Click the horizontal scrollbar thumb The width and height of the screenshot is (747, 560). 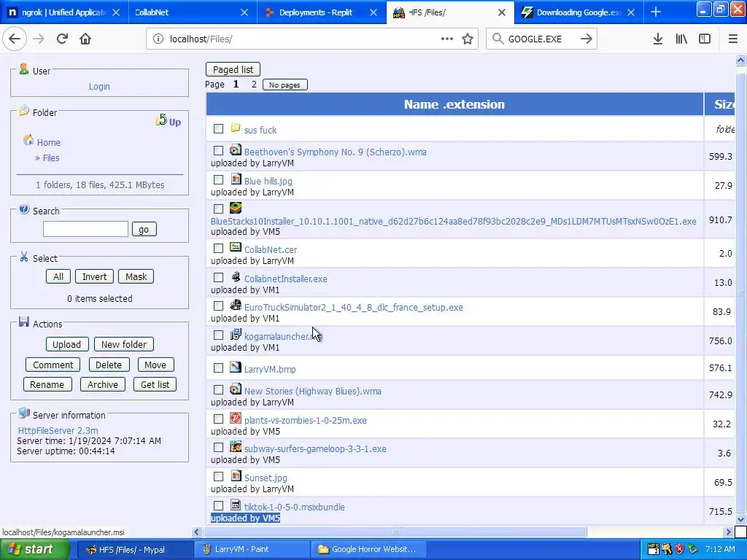coord(395,532)
